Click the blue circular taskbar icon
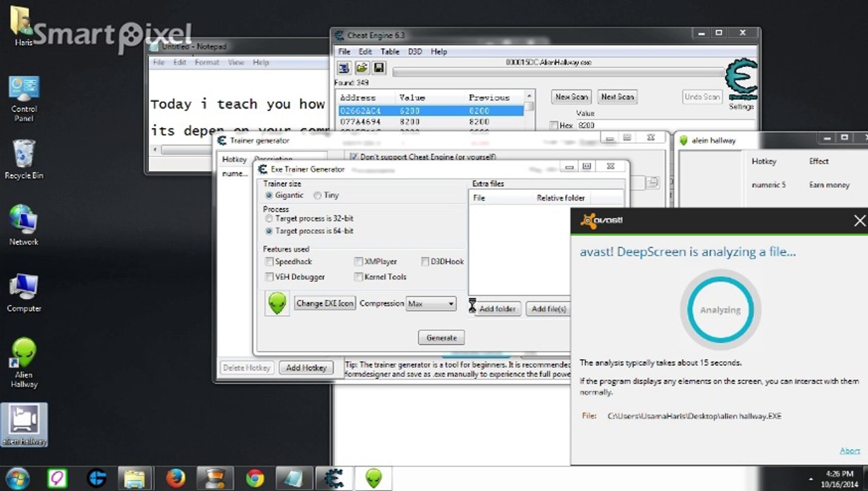 click(96, 478)
